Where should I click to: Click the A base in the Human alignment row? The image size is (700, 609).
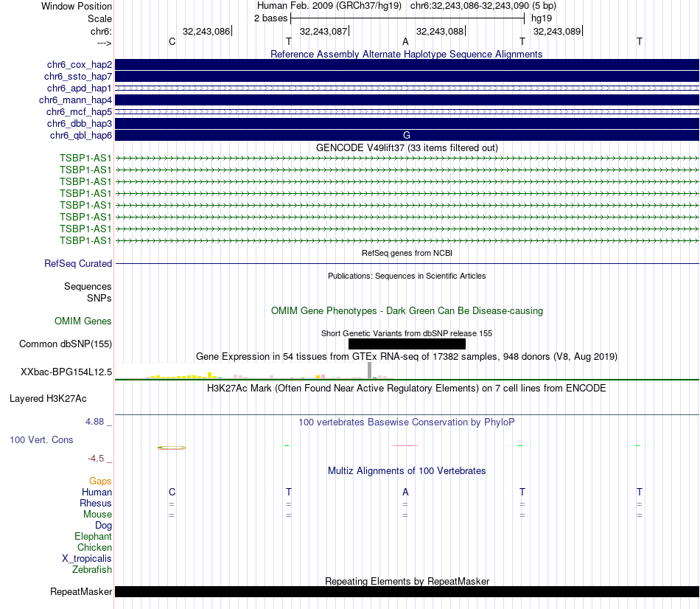405,493
